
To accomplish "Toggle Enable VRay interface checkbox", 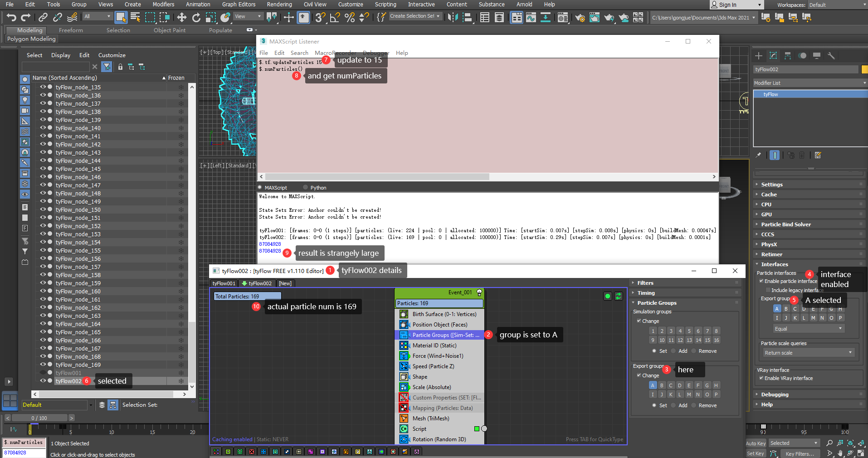I will 761,378.
